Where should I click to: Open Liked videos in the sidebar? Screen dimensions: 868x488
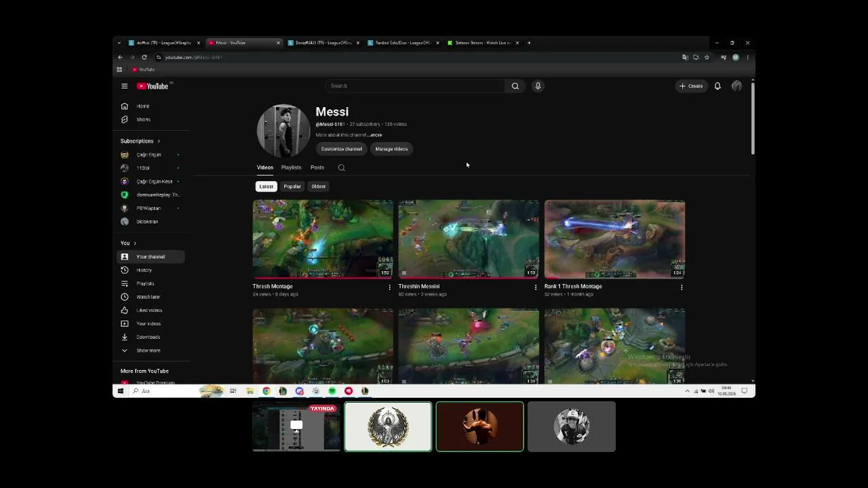pyautogui.click(x=149, y=310)
